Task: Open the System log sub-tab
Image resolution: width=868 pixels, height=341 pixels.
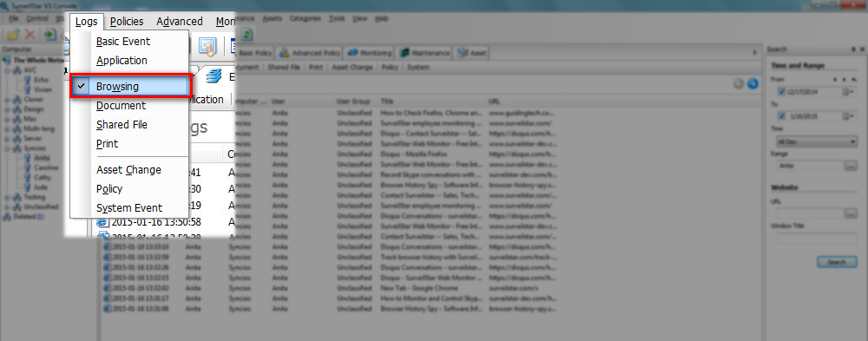Action: click(418, 67)
